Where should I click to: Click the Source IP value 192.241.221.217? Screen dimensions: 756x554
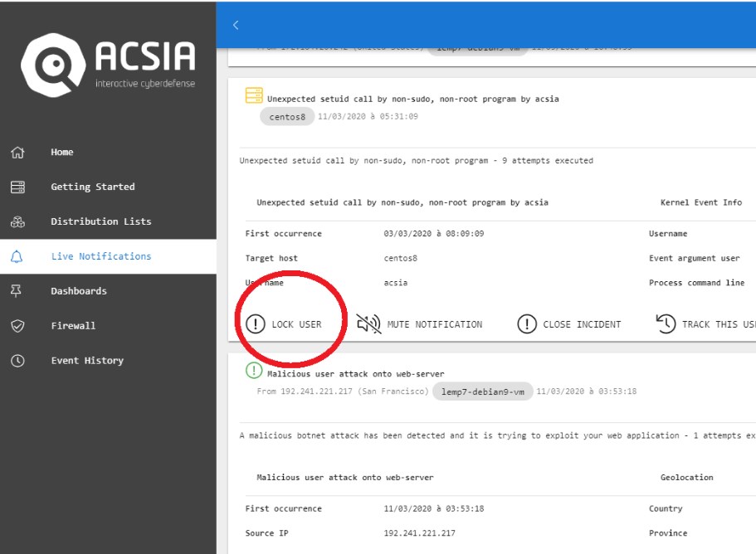point(419,532)
